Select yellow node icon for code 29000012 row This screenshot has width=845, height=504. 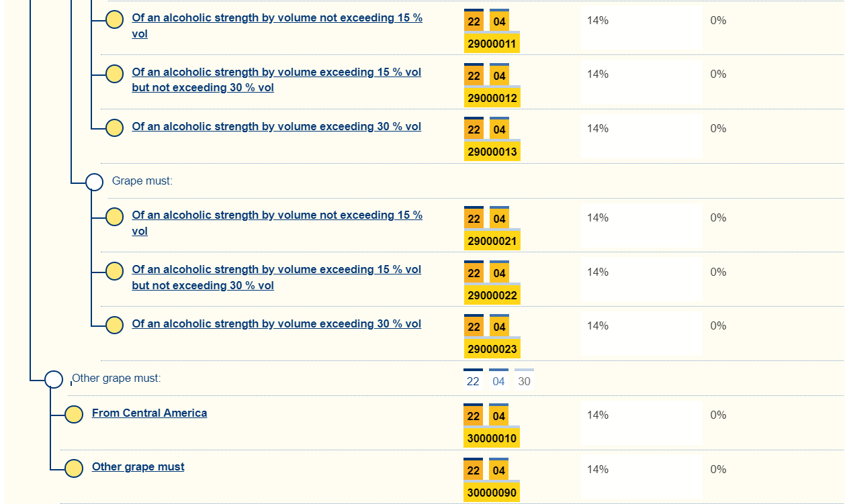pyautogui.click(x=115, y=74)
